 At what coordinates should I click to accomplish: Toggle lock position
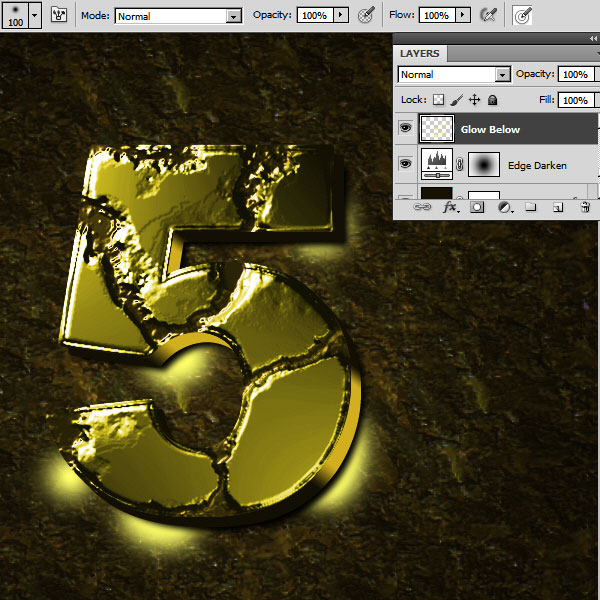click(474, 100)
